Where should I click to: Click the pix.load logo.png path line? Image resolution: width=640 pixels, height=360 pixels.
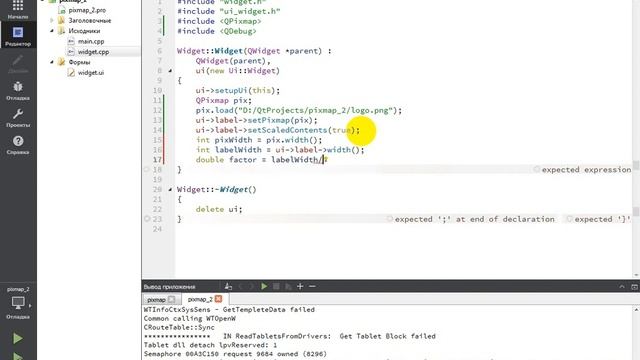[299, 110]
